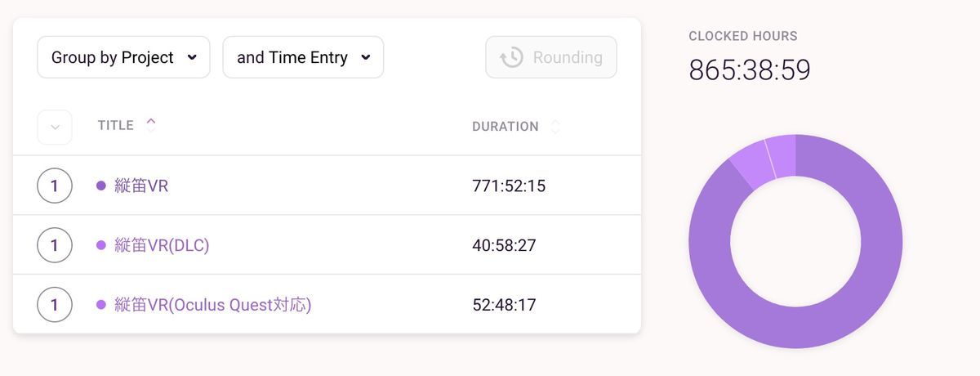Open the 縦笛VR(Oculus Quest対応) project link

coord(213,305)
